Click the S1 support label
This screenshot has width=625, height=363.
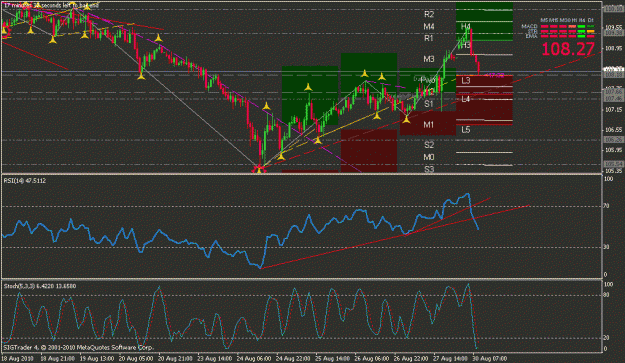pyautogui.click(x=429, y=104)
